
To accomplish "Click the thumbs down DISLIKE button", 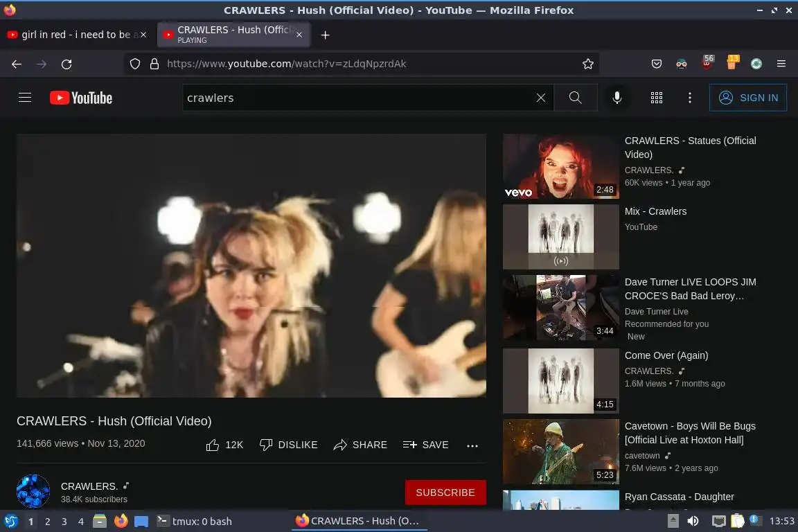I will point(288,445).
